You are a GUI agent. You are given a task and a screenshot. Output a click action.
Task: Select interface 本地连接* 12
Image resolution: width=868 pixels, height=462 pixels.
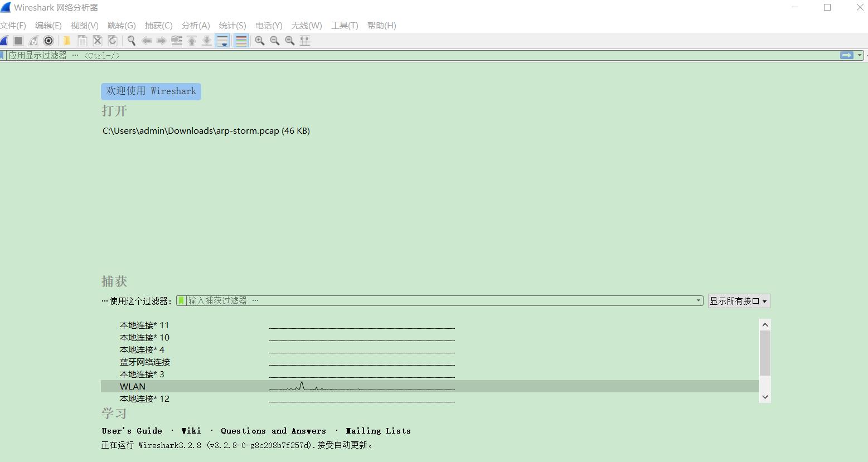click(430, 398)
